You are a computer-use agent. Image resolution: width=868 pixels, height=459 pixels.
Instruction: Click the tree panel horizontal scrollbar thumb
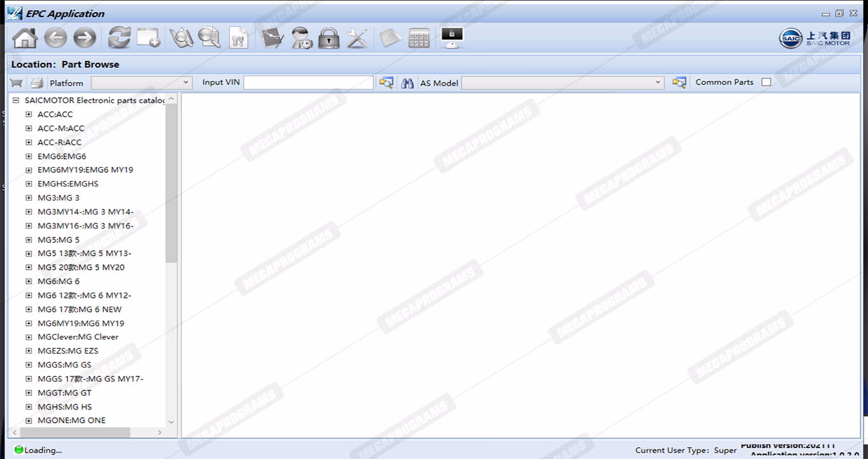point(74,432)
